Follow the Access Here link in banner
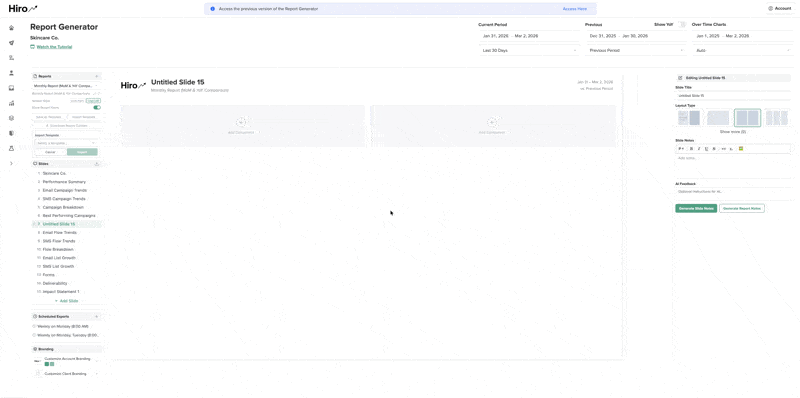Image resolution: width=800 pixels, height=398 pixels. click(x=574, y=9)
